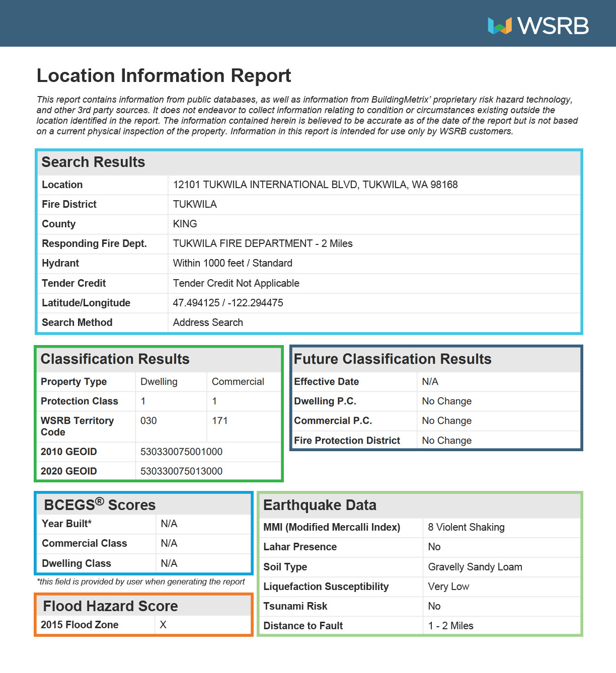Screen dimensions: 616x673
Task: Click the Search Results section heading
Action: pyautogui.click(x=93, y=162)
